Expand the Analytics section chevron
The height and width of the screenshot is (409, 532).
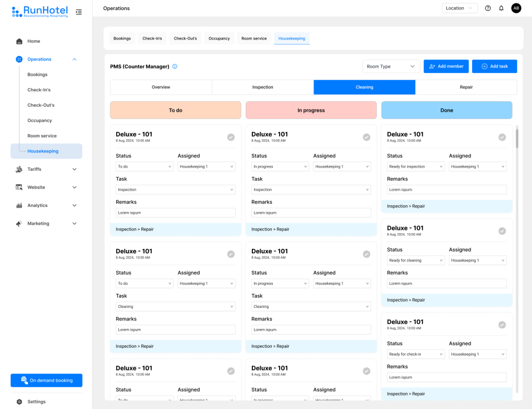(74, 205)
